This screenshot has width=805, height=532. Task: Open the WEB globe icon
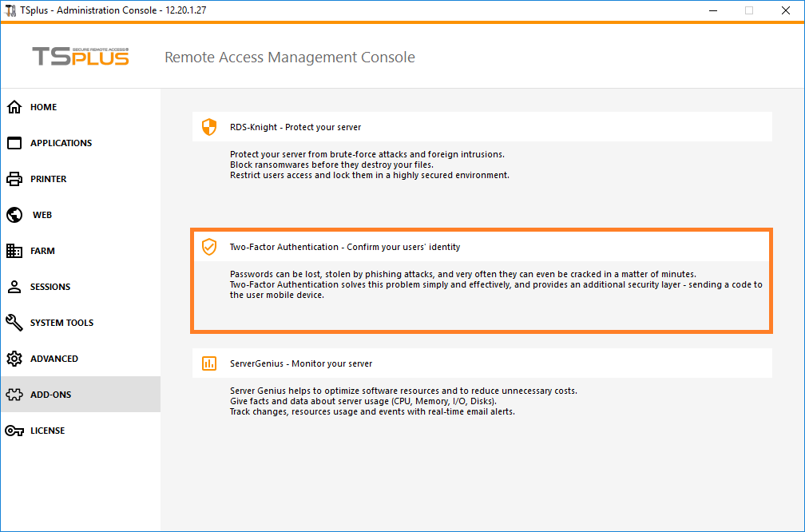pos(14,214)
